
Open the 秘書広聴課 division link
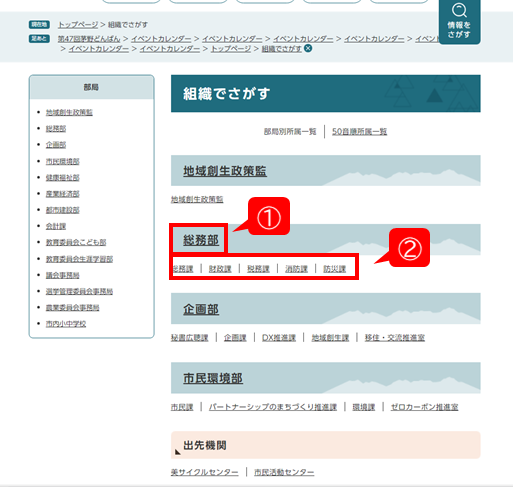190,338
